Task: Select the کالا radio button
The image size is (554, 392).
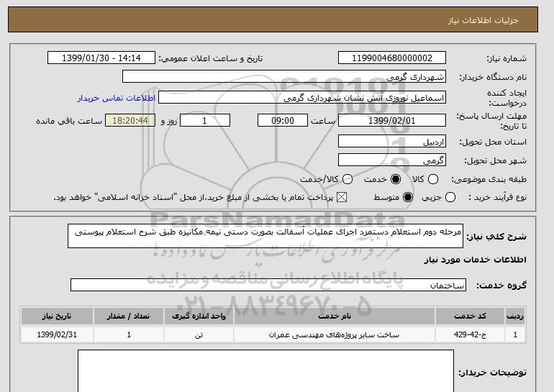Action: [433, 179]
